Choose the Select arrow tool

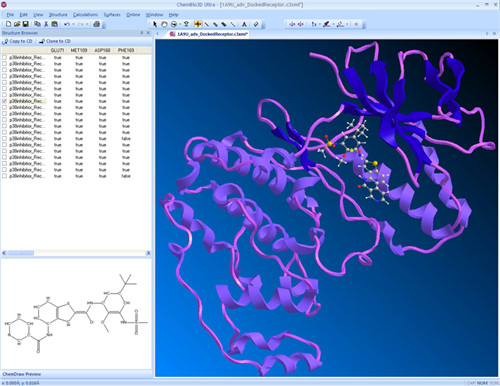(155, 24)
